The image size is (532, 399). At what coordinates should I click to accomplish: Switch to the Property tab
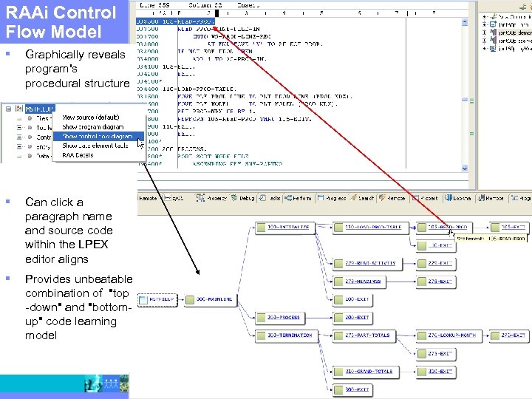pos(211,198)
